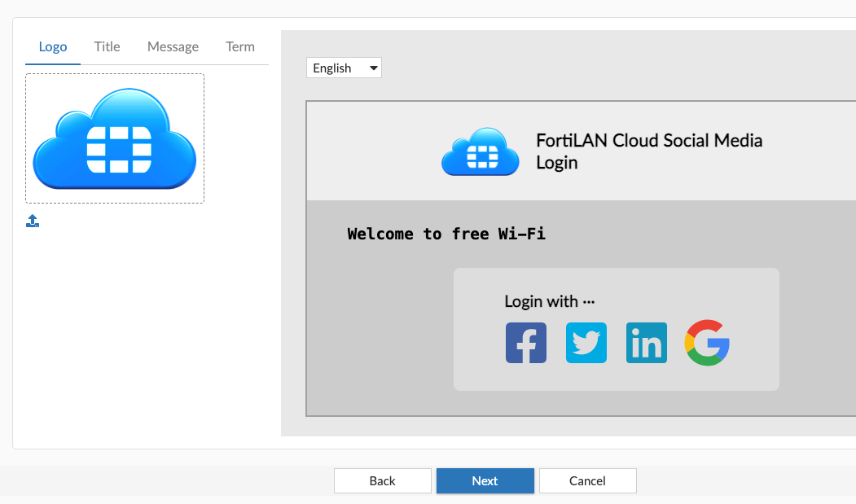This screenshot has height=504, width=856.
Task: Click the FortiLAN Cloud Social Media Login title text
Action: pos(649,151)
